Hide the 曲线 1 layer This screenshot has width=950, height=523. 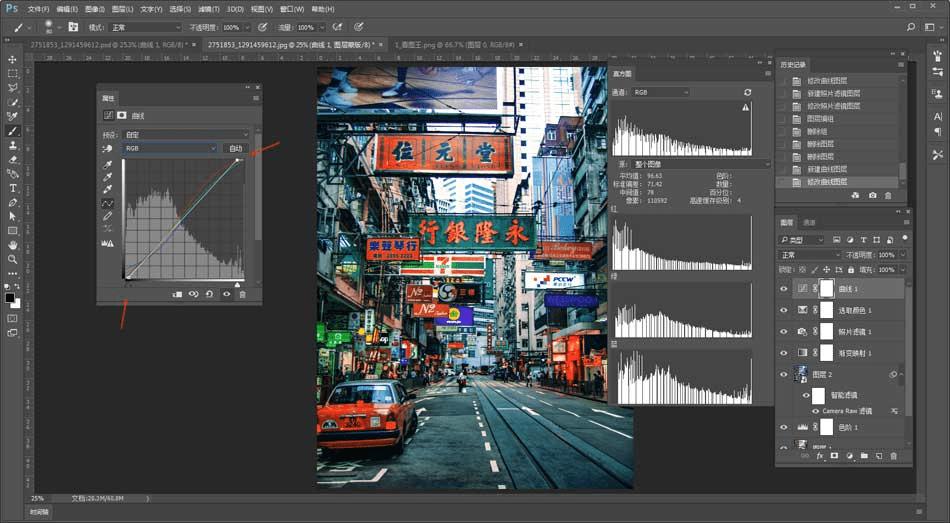[783, 288]
